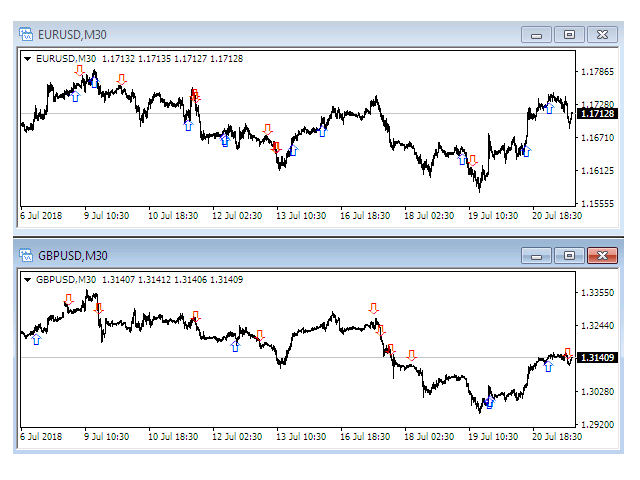Viewport: 640px width, 480px height.
Task: Click the first blue buy arrow on GBPUSD
Action: [36, 339]
